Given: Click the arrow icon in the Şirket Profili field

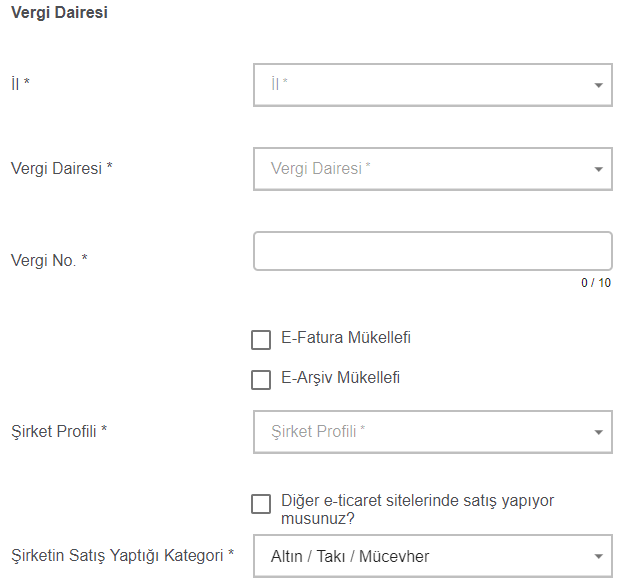Looking at the screenshot, I should click(598, 433).
